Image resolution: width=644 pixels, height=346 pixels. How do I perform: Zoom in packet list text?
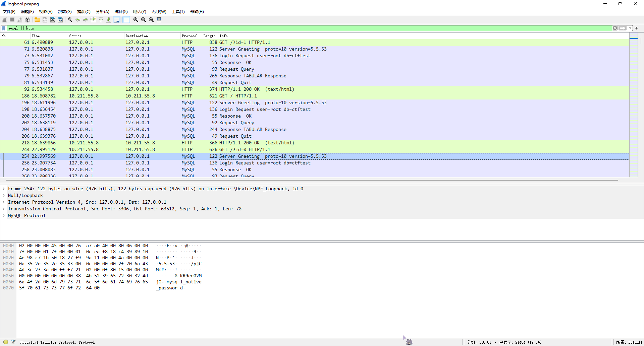(x=136, y=20)
